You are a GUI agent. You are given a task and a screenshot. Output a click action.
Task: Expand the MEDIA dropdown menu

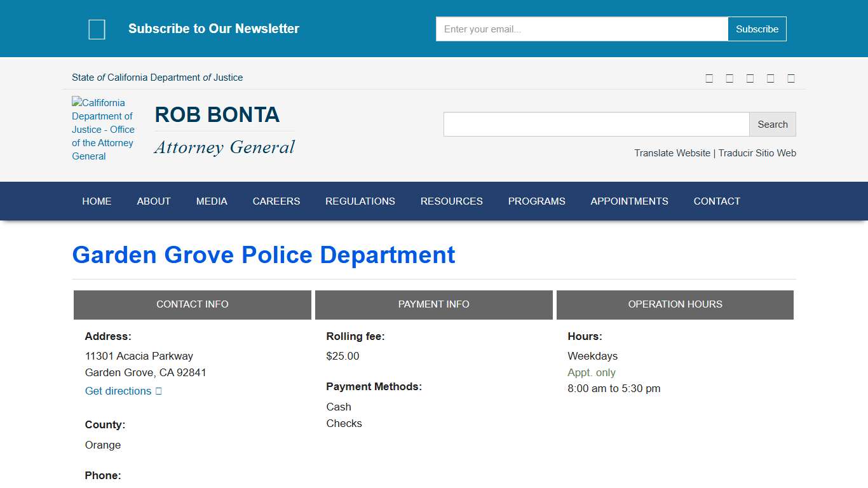(212, 201)
